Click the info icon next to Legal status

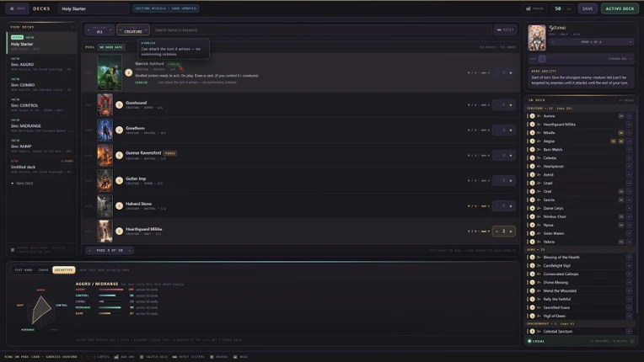click(631, 341)
